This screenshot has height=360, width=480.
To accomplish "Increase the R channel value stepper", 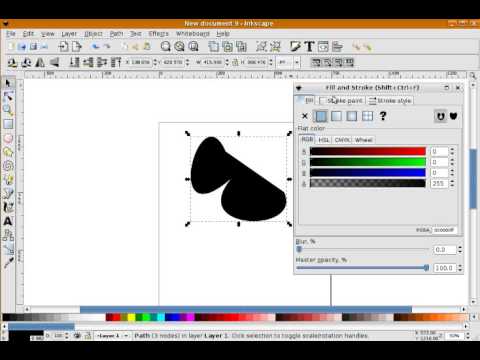I will 452,150.
